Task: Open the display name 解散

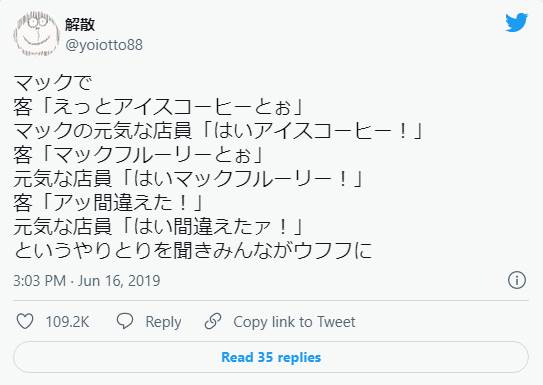Action: (80, 25)
